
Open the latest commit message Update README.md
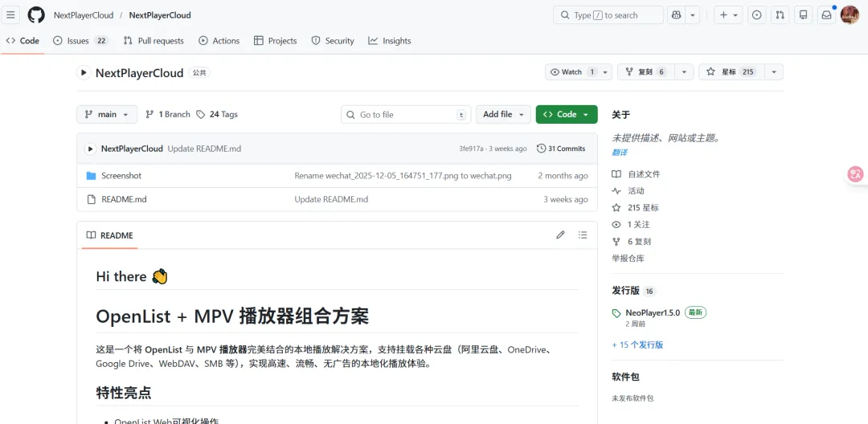click(204, 149)
